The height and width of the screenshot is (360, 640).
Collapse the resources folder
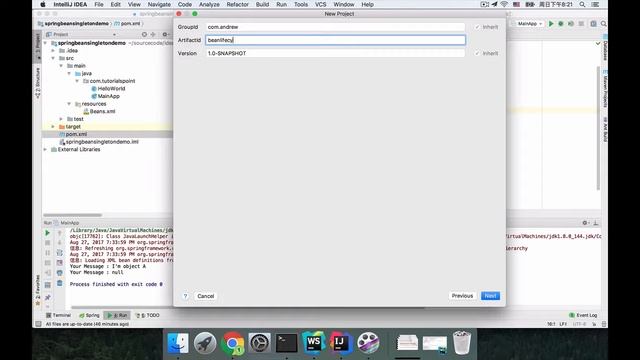(69, 104)
